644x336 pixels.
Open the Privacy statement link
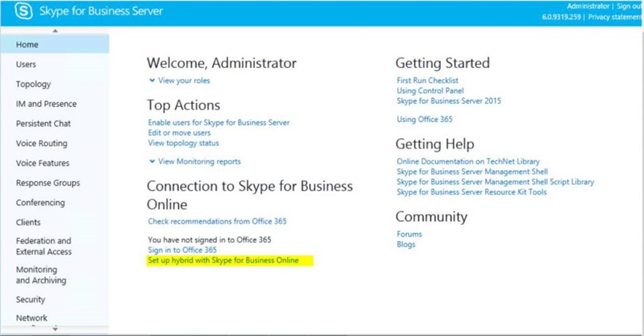pos(615,17)
